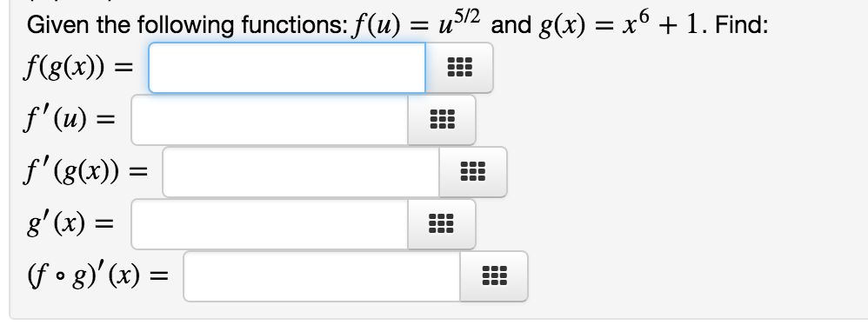
Task: Click the g′(x) = label
Action: pos(70,224)
